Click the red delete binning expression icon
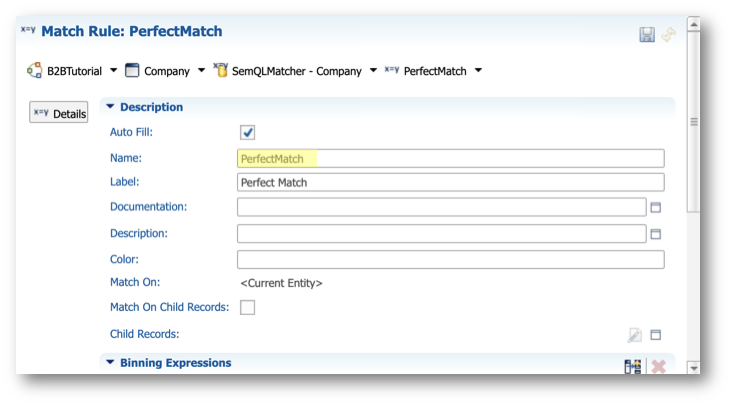The height and width of the screenshot is (405, 731). tap(658, 367)
